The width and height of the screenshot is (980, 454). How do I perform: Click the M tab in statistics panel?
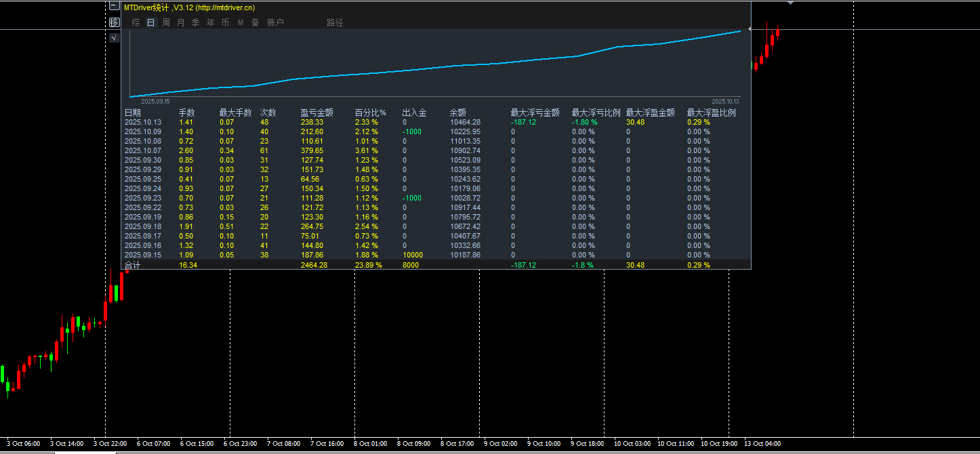pos(240,22)
